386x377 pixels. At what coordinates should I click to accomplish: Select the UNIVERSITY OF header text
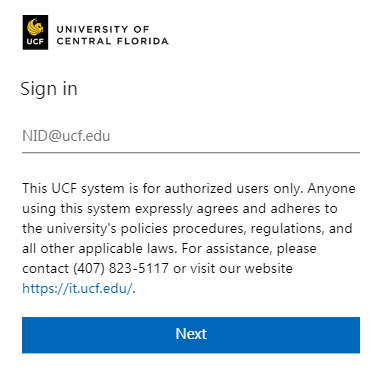click(103, 29)
